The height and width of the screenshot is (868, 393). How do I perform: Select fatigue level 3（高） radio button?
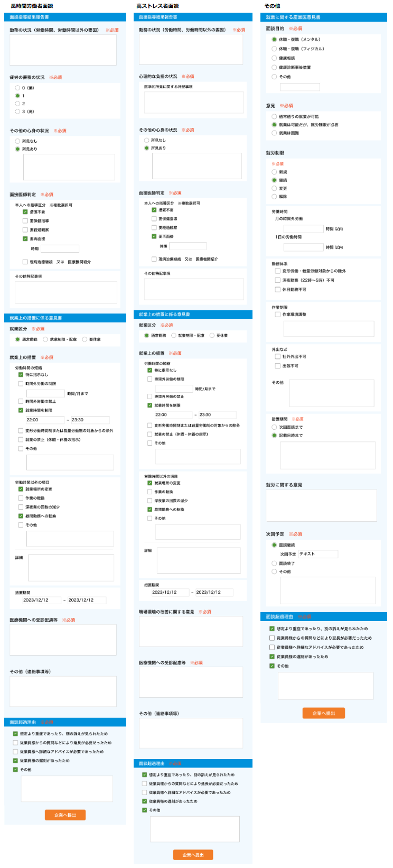tap(17, 112)
